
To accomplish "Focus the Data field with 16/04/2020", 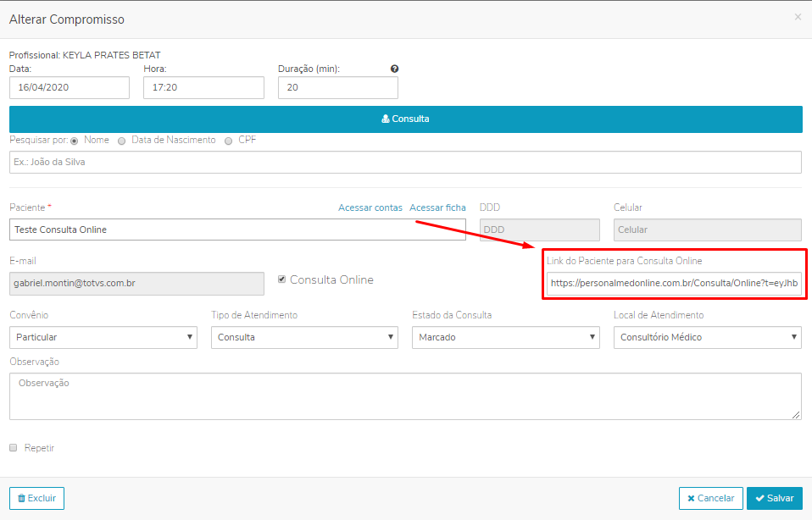I will click(70, 87).
